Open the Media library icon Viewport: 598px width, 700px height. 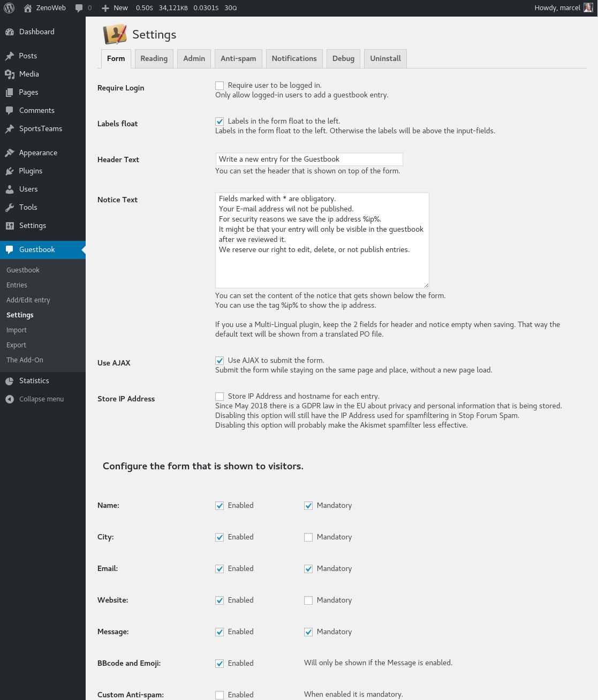10,74
